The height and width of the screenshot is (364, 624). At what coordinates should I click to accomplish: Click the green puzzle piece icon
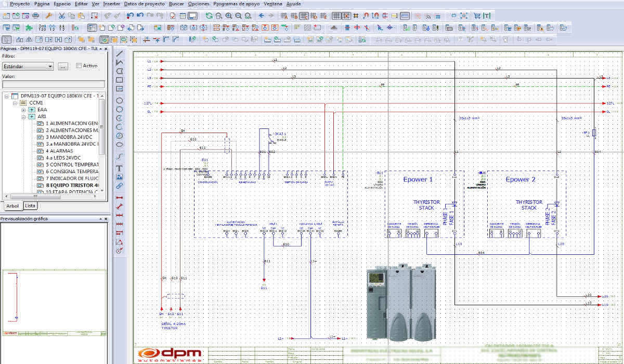click(x=29, y=28)
